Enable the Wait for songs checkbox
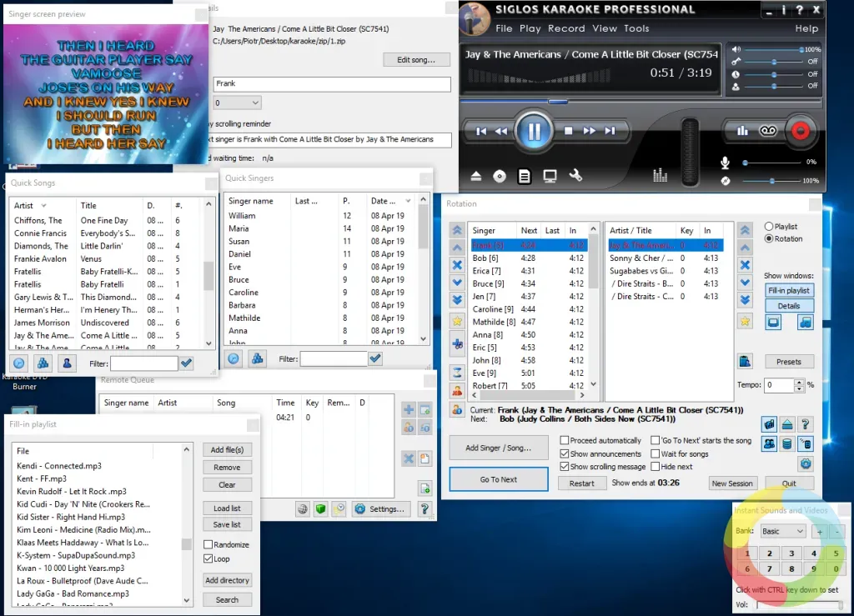854x616 pixels. [x=656, y=453]
